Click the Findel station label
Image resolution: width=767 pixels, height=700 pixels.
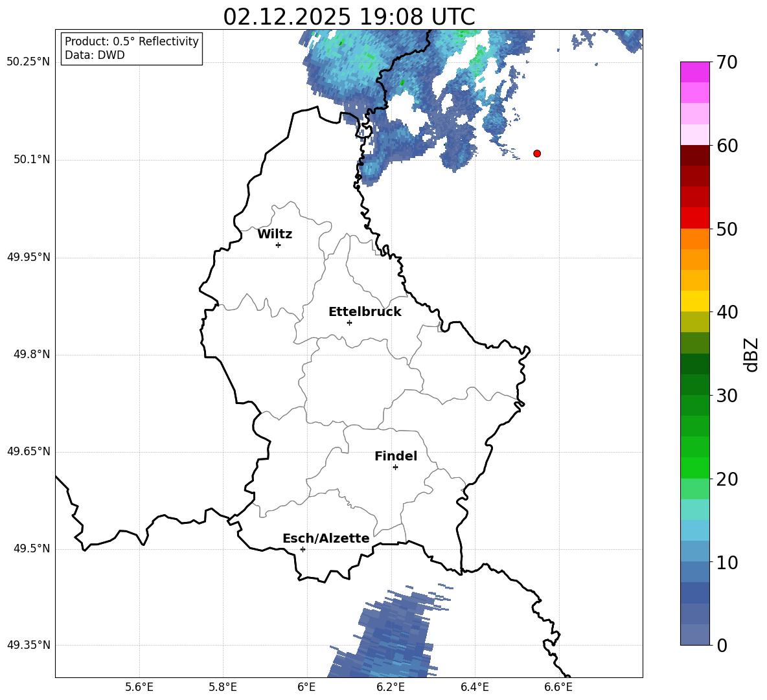(x=396, y=456)
